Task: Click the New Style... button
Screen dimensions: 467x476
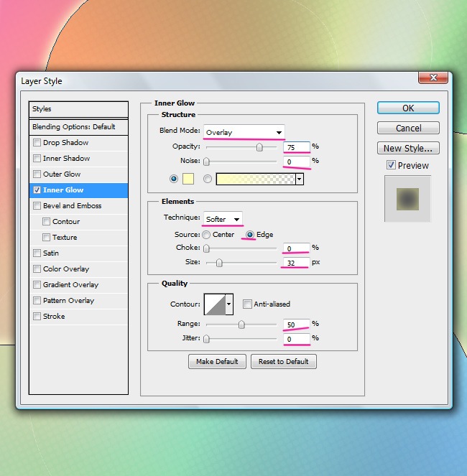Action: [408, 148]
